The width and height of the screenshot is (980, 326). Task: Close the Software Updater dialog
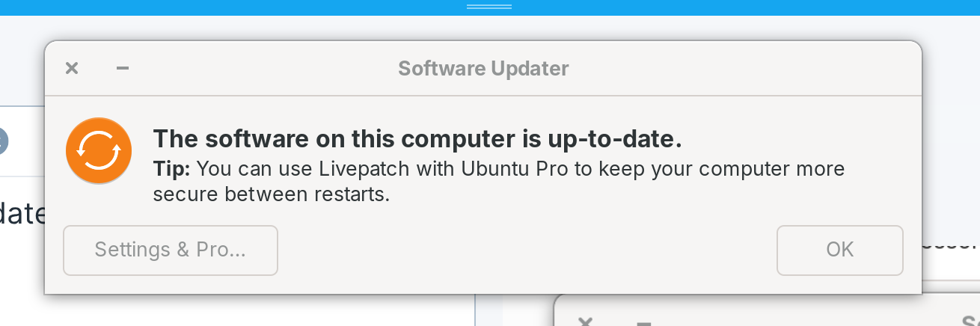(72, 69)
